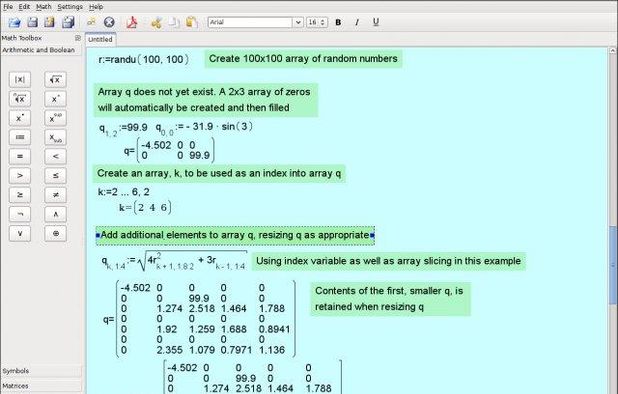Screen dimensions: 618x394
Task: Click the Copy icon in toolbar
Action: point(174,22)
